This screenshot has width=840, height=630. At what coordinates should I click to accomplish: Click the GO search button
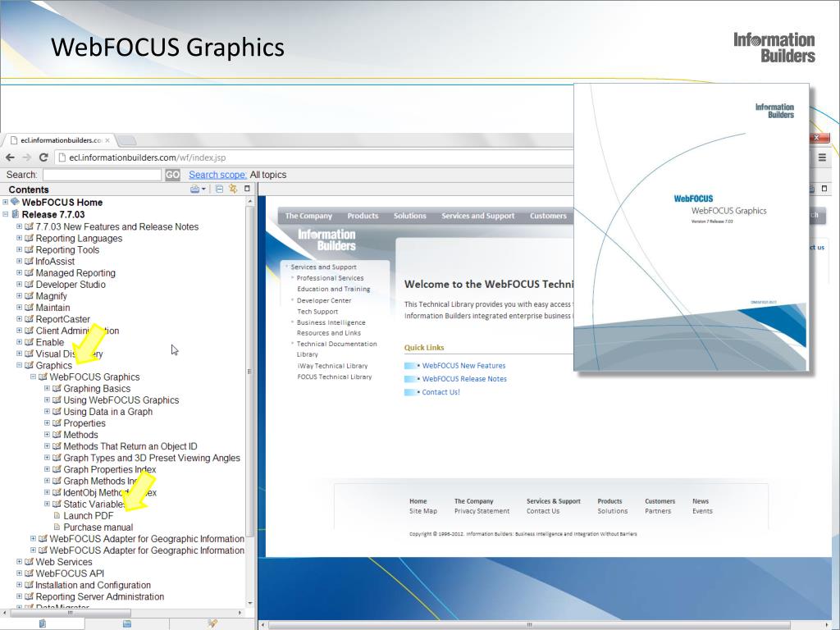(172, 175)
